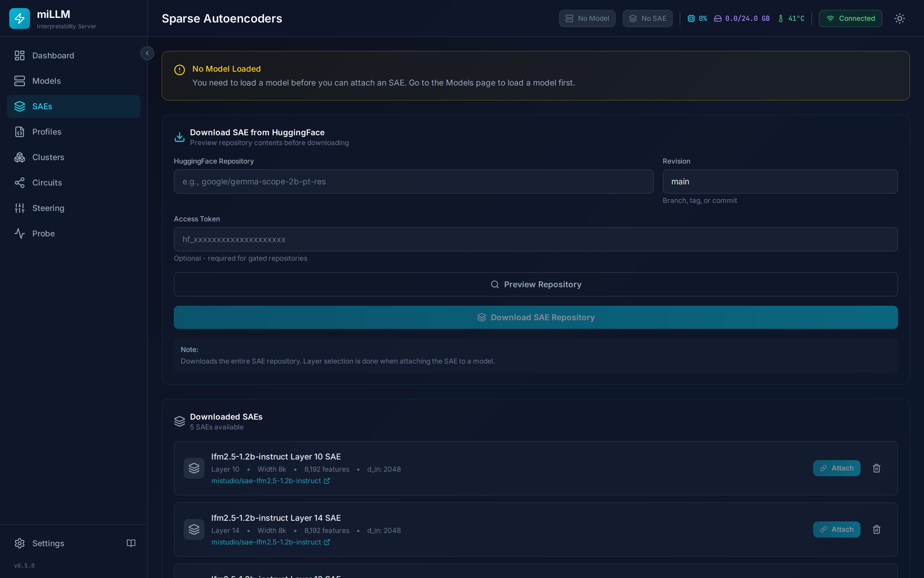The image size is (924, 578).
Task: Click the miLLM lightning bolt logo
Action: click(19, 18)
